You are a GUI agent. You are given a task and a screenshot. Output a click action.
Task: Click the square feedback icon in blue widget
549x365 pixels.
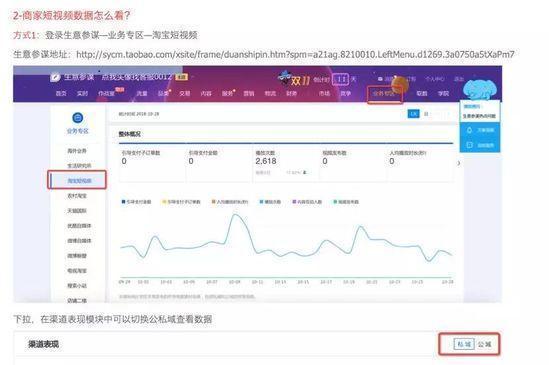[470, 145]
